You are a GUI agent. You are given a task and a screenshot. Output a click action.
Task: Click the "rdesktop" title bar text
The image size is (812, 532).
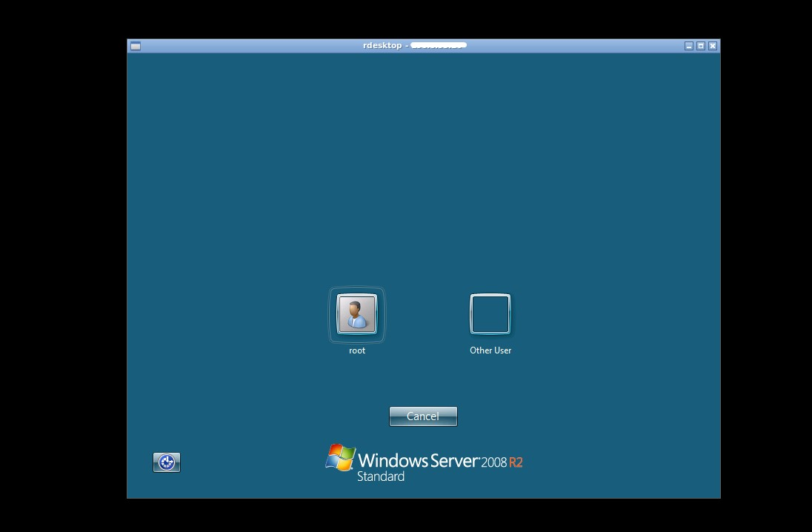pyautogui.click(x=382, y=46)
